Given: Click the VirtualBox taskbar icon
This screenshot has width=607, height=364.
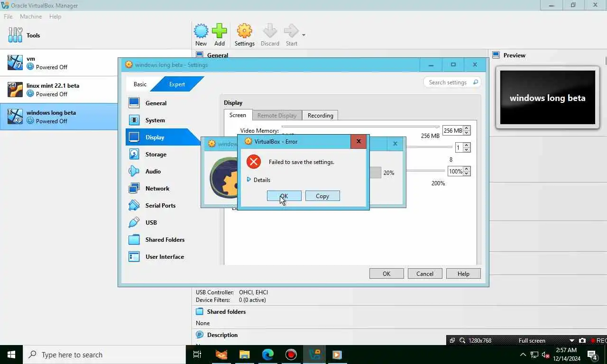Looking at the screenshot, I should click(x=314, y=355).
